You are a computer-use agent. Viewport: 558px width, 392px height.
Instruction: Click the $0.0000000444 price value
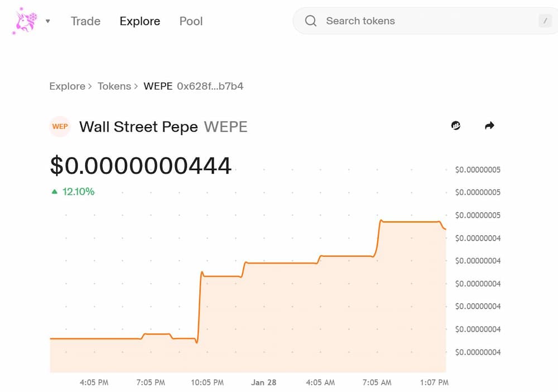[141, 166]
